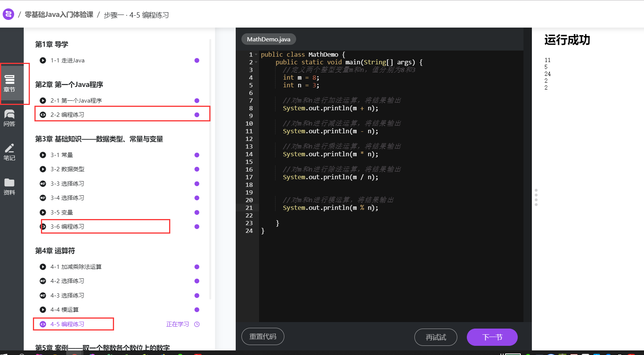
Task: Open the 资料 materials sidebar panel
Action: (x=10, y=186)
